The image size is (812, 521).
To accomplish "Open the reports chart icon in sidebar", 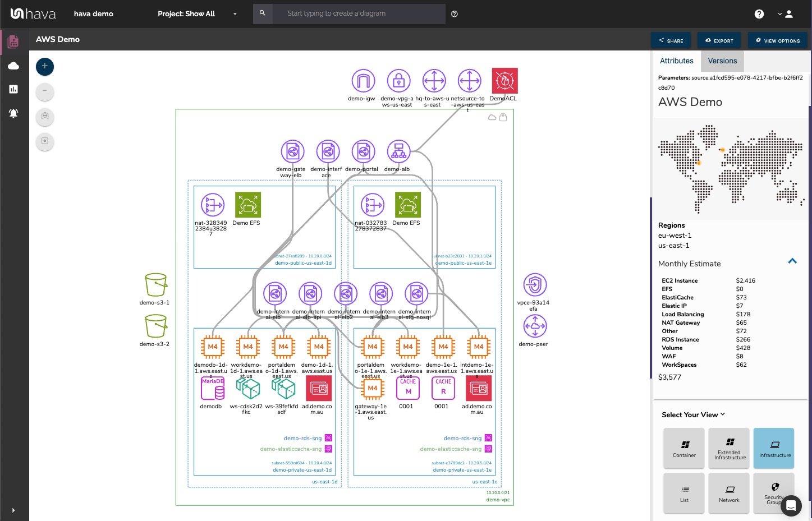I will (x=13, y=89).
